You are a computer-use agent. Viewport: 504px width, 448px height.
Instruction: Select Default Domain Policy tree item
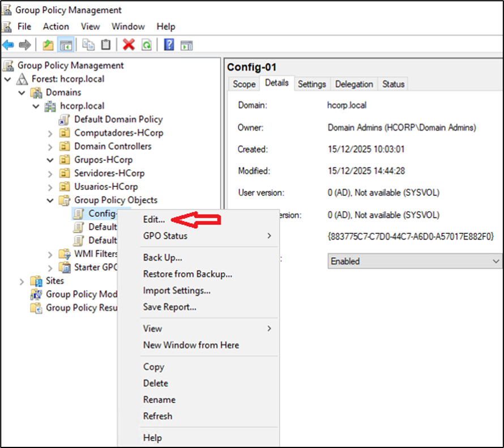[x=118, y=120]
